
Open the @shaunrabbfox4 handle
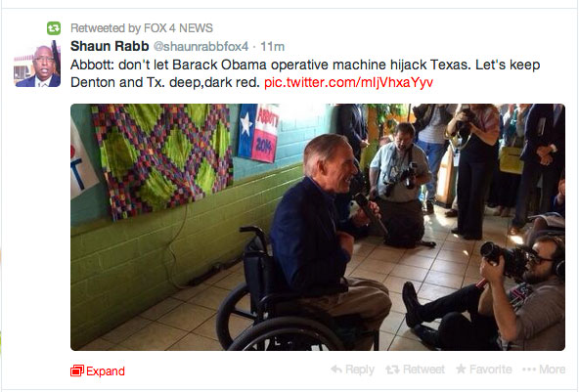pyautogui.click(x=200, y=47)
